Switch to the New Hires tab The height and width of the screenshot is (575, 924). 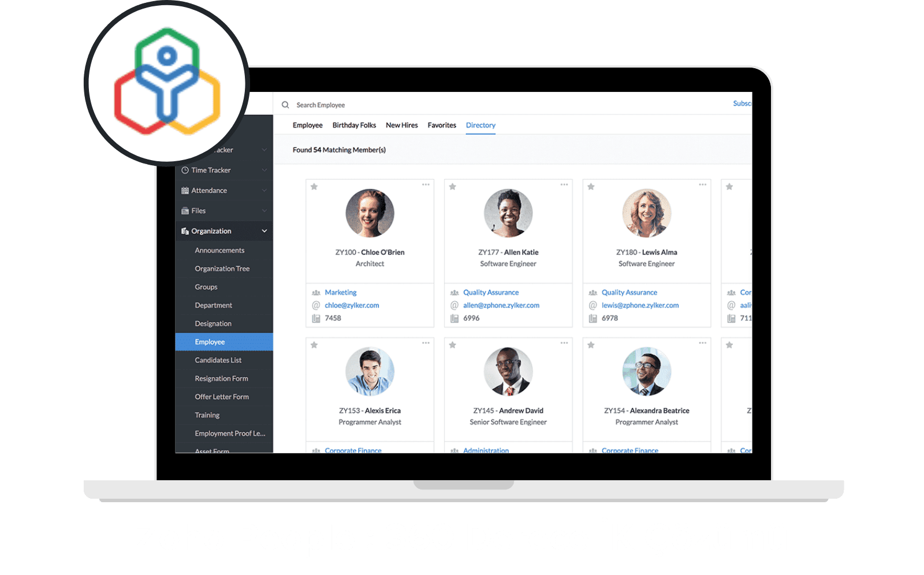click(402, 125)
